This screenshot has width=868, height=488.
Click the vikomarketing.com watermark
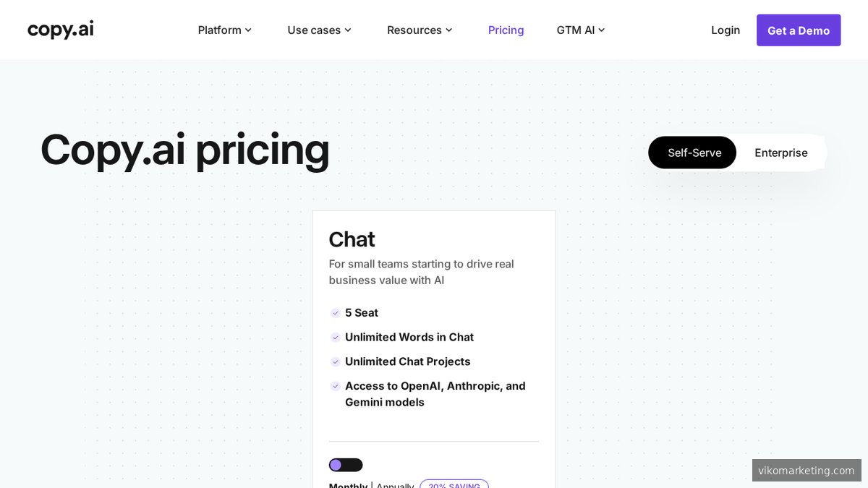coord(807,470)
